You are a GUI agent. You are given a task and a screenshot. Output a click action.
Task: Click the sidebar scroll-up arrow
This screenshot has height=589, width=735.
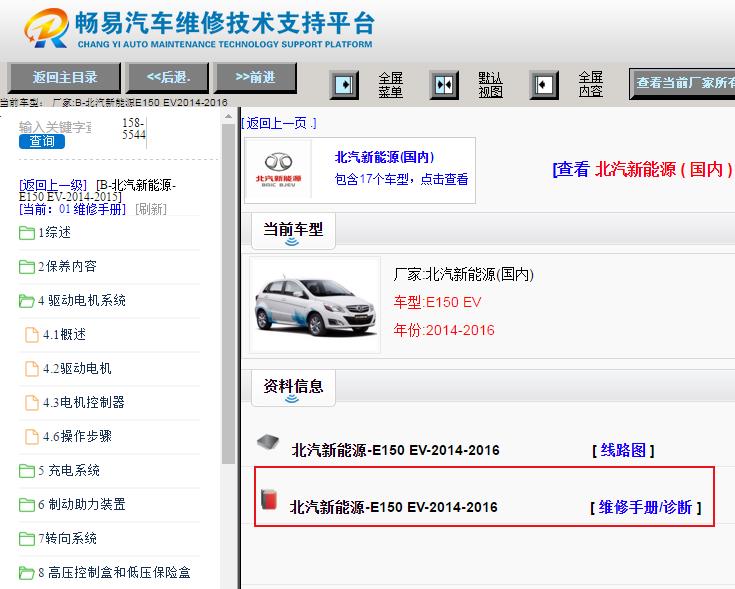pos(228,116)
